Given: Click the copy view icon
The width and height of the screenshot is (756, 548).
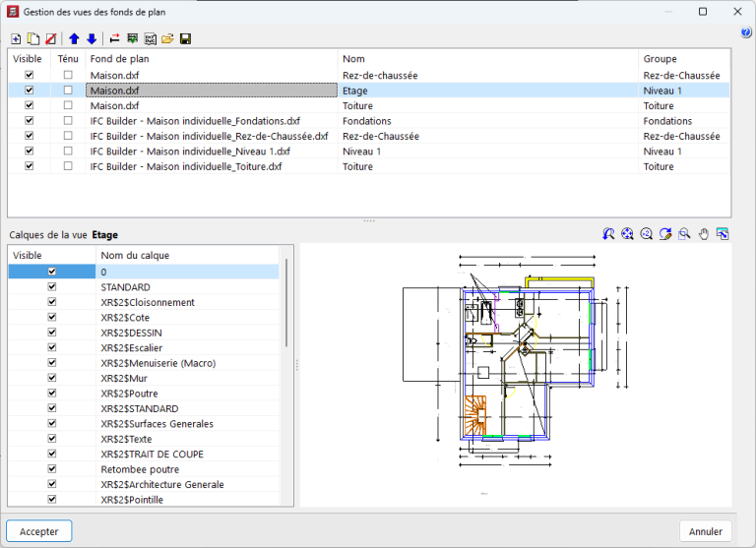Looking at the screenshot, I should (x=33, y=39).
